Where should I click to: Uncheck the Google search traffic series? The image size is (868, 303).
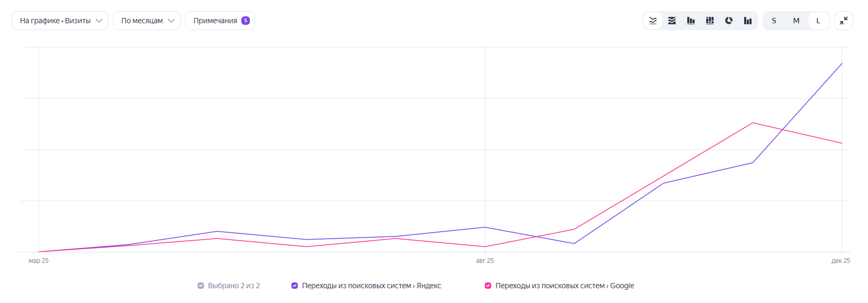click(488, 286)
